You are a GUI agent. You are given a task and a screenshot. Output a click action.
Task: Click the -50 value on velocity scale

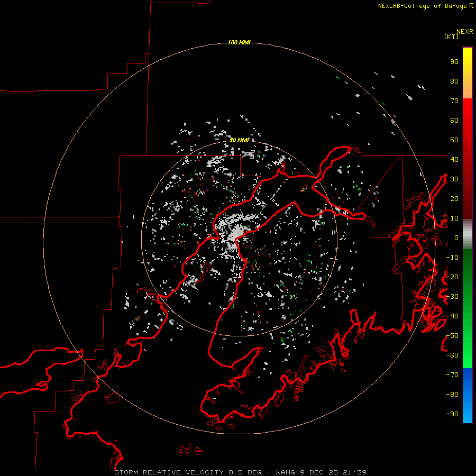coord(452,336)
